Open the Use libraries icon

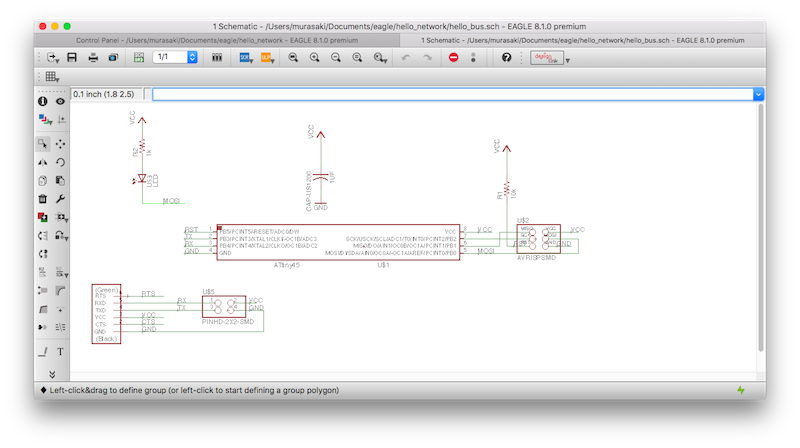(217, 58)
